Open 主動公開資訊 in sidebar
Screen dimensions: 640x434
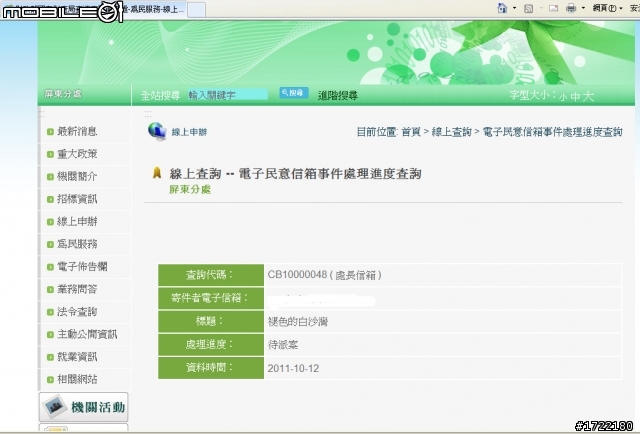(87, 334)
